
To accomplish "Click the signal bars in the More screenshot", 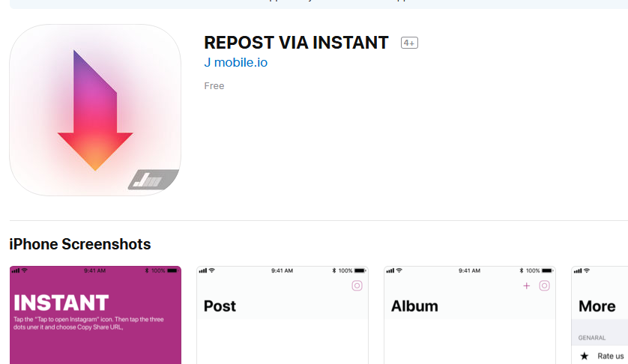I will pyautogui.click(x=578, y=270).
